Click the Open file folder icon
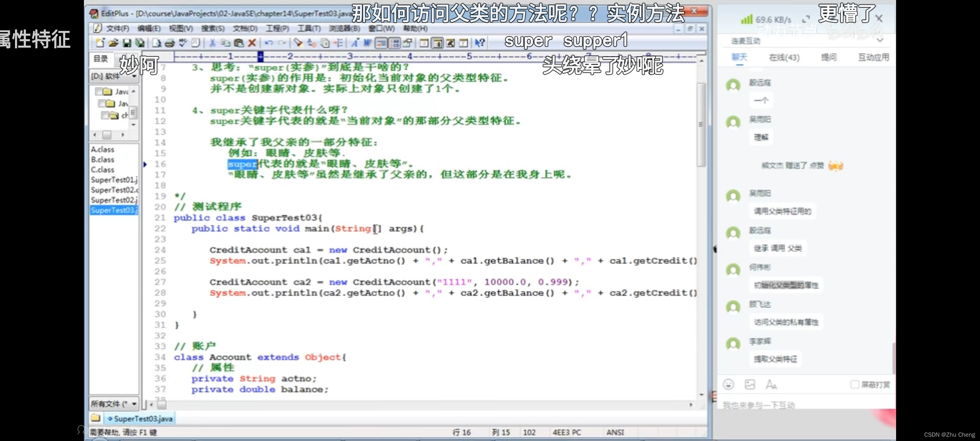 coord(113,43)
